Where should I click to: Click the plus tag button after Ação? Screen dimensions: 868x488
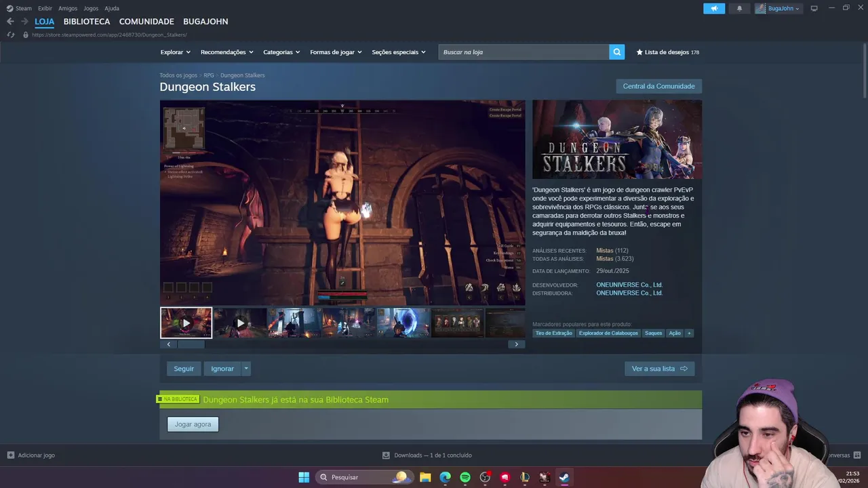689,333
